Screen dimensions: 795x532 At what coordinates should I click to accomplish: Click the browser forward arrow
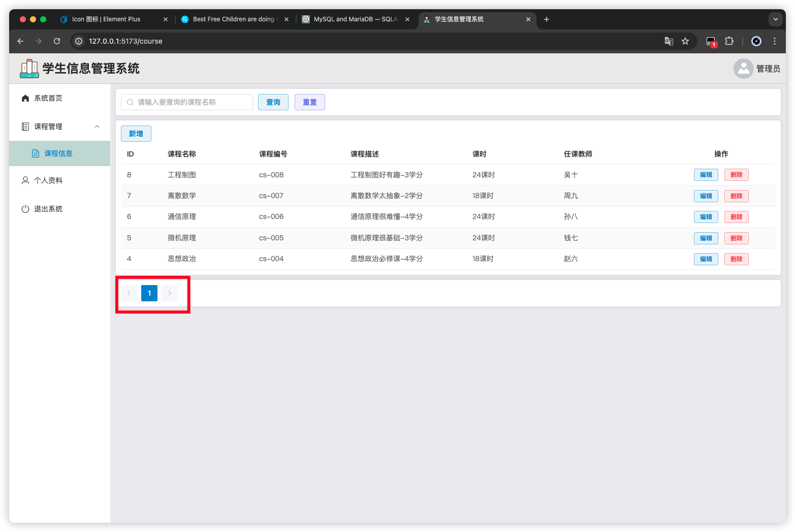click(x=39, y=41)
